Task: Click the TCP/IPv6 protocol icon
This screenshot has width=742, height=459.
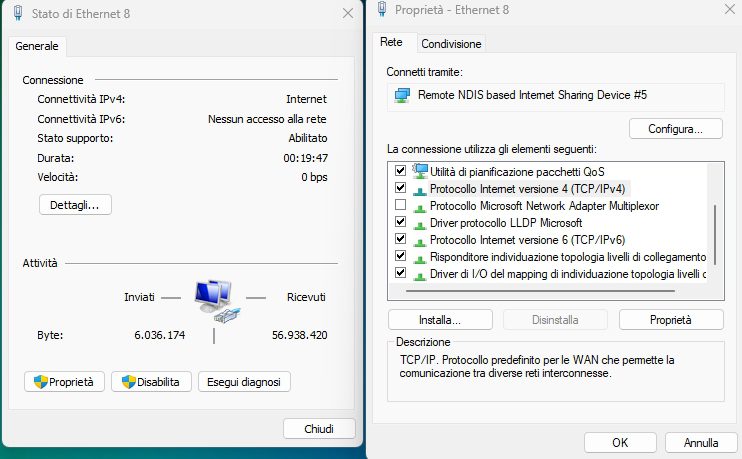Action: click(x=420, y=242)
